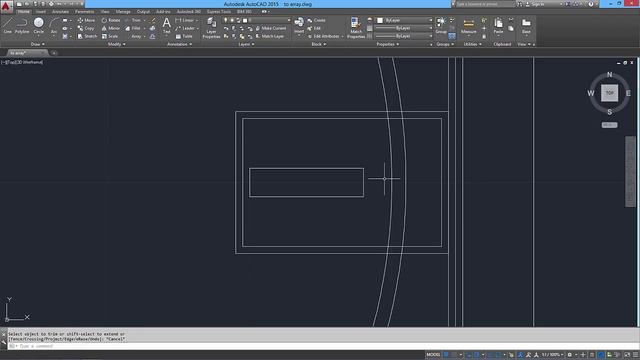Click the Rotate tool
The width and height of the screenshot is (640, 360).
coord(111,20)
